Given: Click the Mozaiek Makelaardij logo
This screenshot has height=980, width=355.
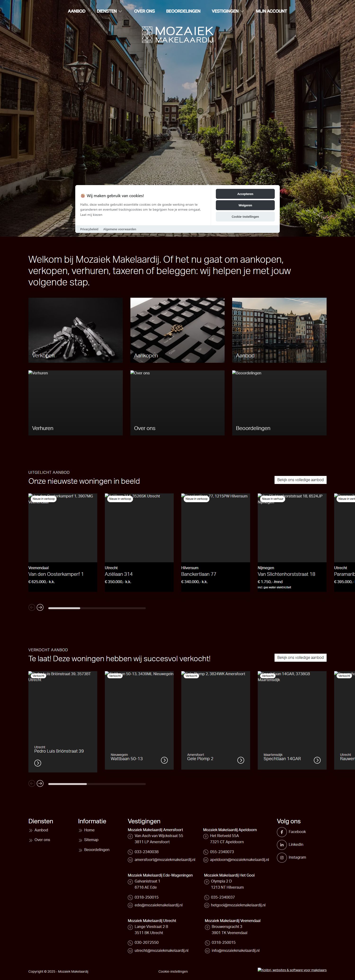Looking at the screenshot, I should (x=177, y=35).
